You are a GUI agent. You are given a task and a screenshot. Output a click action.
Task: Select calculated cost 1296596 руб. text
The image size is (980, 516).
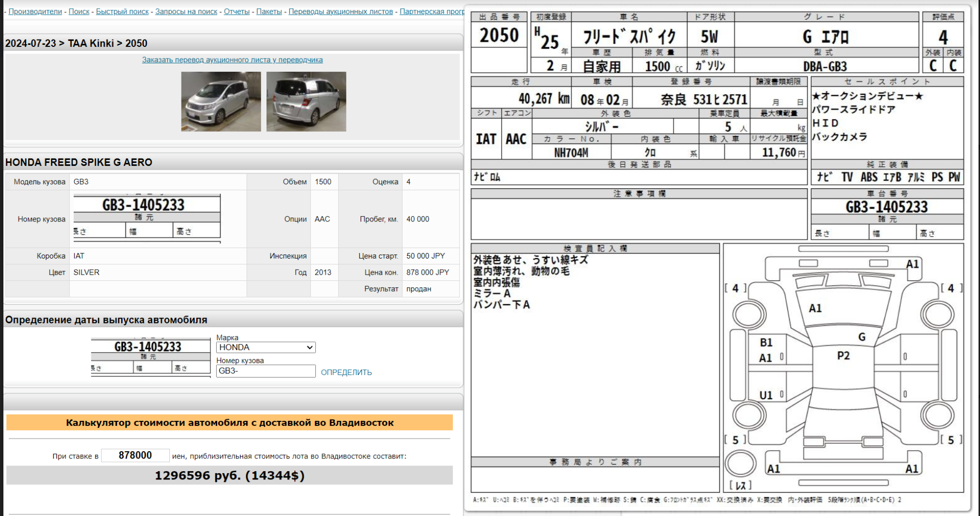pyautogui.click(x=229, y=476)
